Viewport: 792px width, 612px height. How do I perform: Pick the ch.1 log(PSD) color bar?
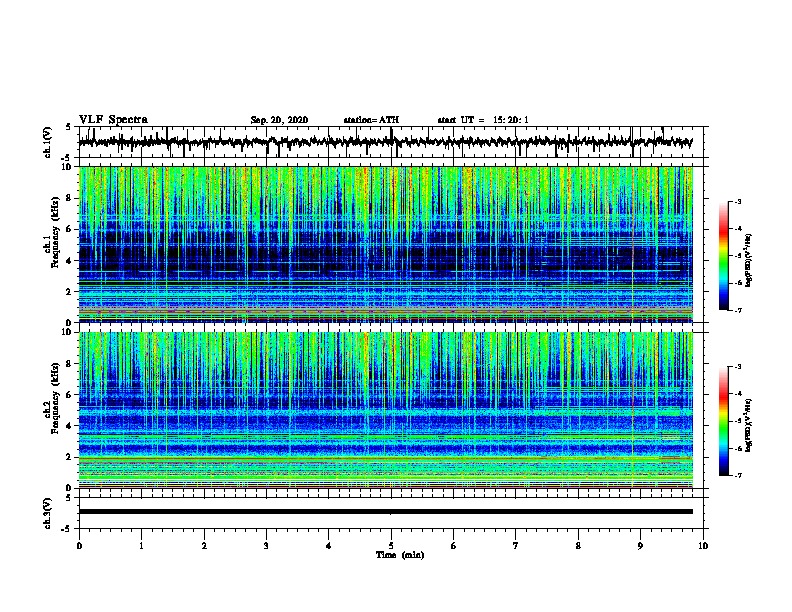[x=724, y=256]
